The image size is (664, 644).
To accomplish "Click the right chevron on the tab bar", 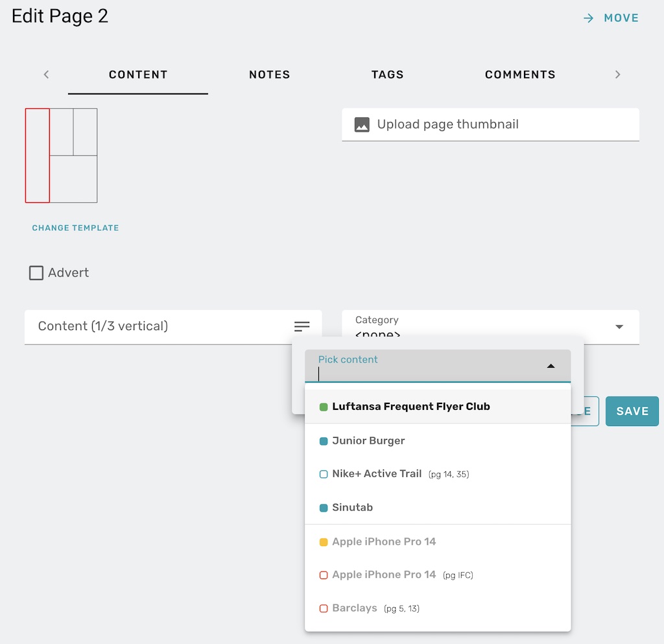I will [617, 74].
